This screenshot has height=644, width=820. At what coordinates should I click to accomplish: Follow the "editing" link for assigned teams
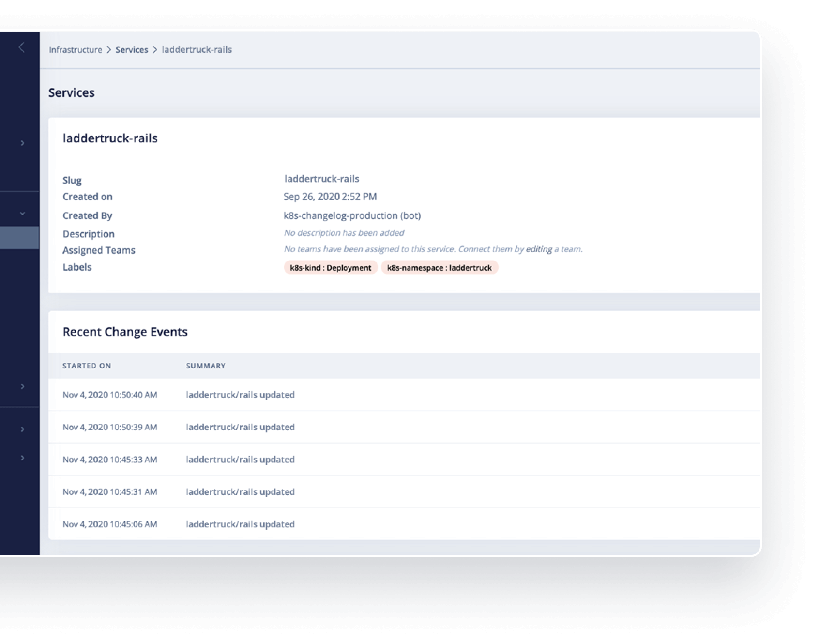click(539, 249)
